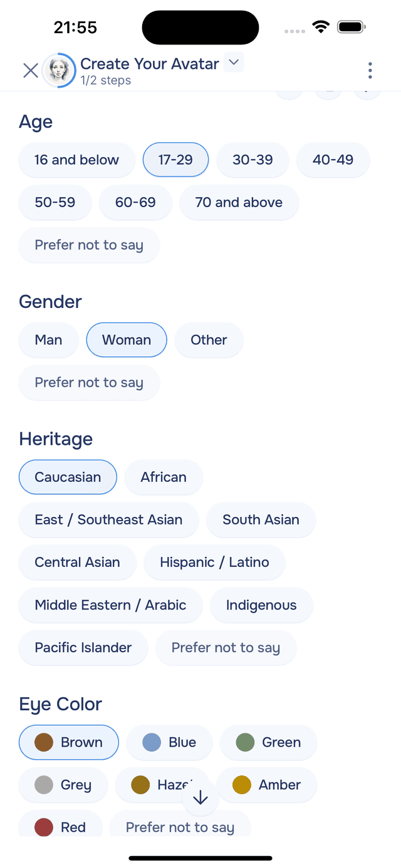The width and height of the screenshot is (401, 868).
Task: Choose Indigenous heritage
Action: (261, 605)
